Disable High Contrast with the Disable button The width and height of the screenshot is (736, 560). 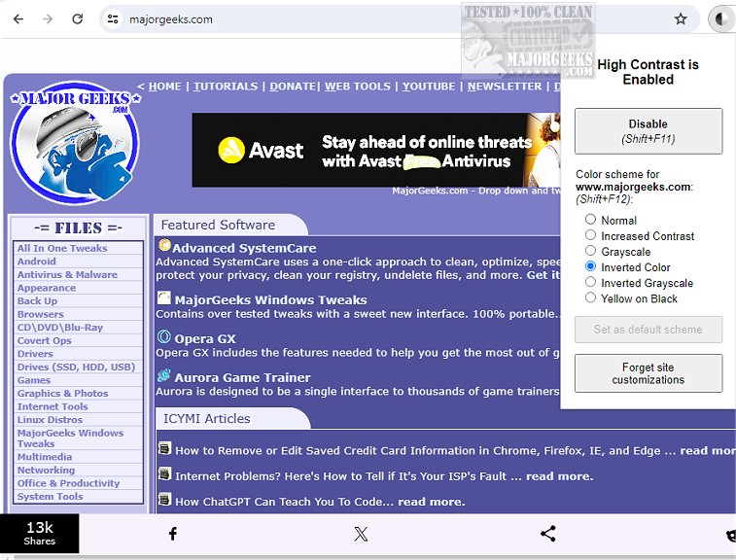click(648, 130)
